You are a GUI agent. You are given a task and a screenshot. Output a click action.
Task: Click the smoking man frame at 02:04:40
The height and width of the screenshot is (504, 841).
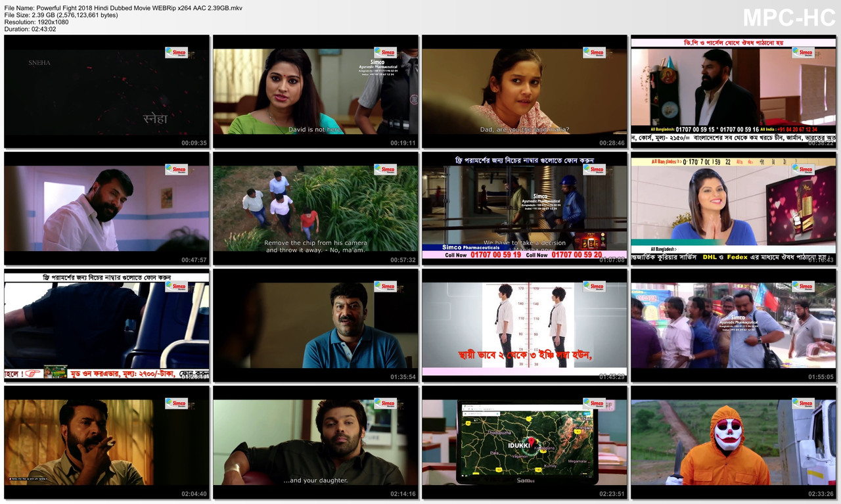click(x=106, y=442)
